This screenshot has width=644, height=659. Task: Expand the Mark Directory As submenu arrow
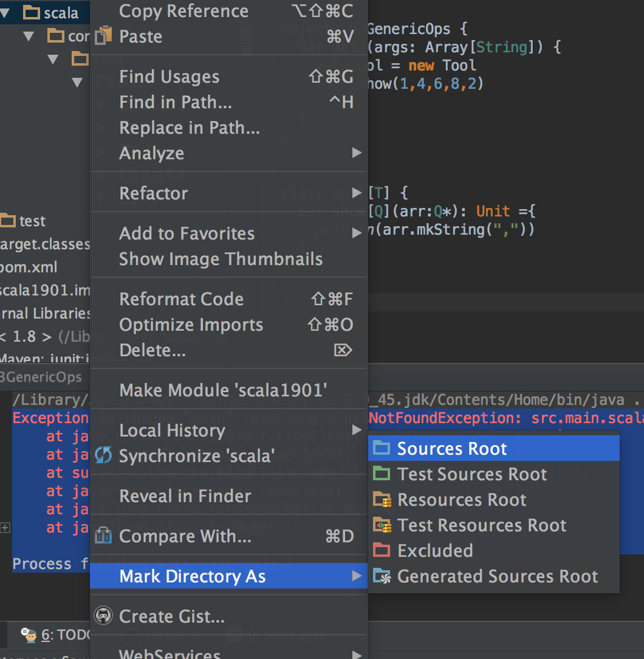pyautogui.click(x=357, y=576)
